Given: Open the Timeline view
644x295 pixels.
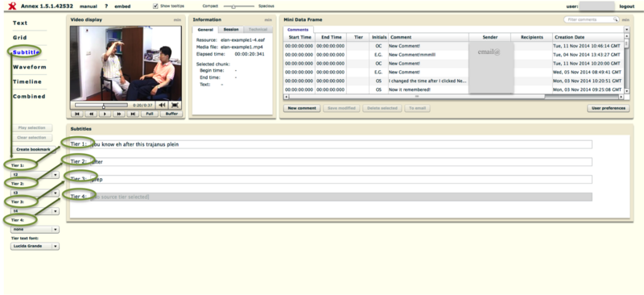Looking at the screenshot, I should [27, 82].
